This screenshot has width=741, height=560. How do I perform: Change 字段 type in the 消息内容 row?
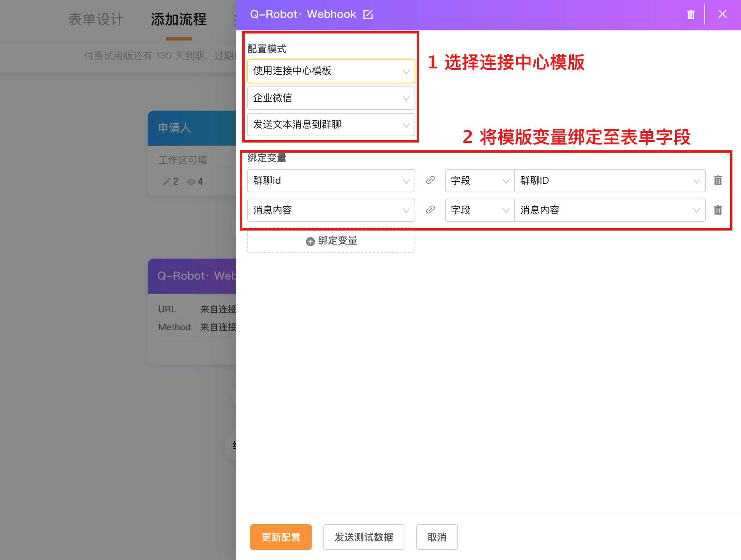[x=480, y=210]
